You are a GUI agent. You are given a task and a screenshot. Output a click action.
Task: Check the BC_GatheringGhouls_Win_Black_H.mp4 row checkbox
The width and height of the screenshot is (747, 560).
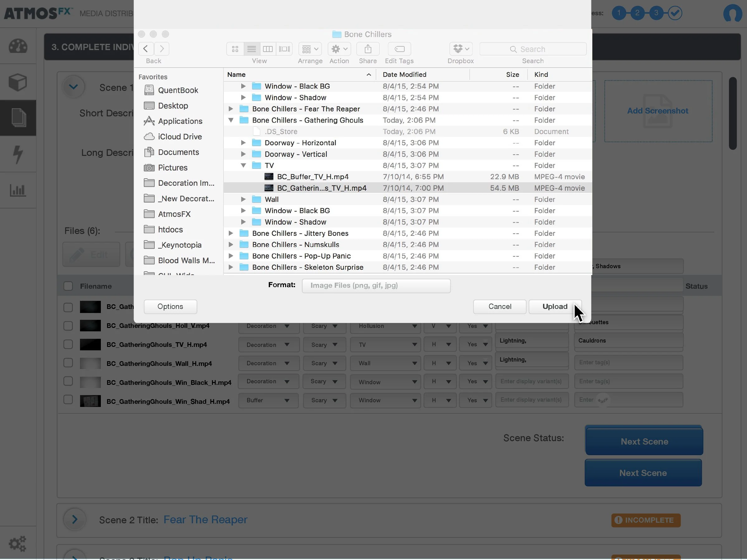[x=68, y=381]
